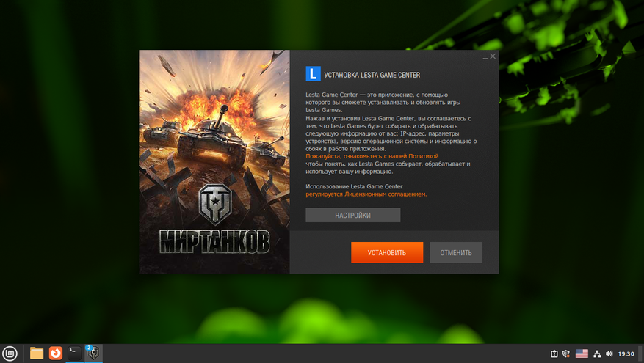This screenshot has width=644, height=363.
Task: Open the Terminal from the taskbar
Action: [x=74, y=353]
